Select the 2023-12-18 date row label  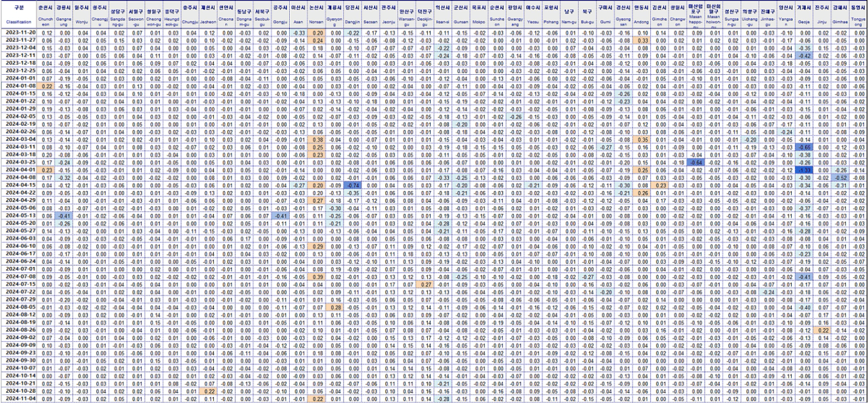19,63
